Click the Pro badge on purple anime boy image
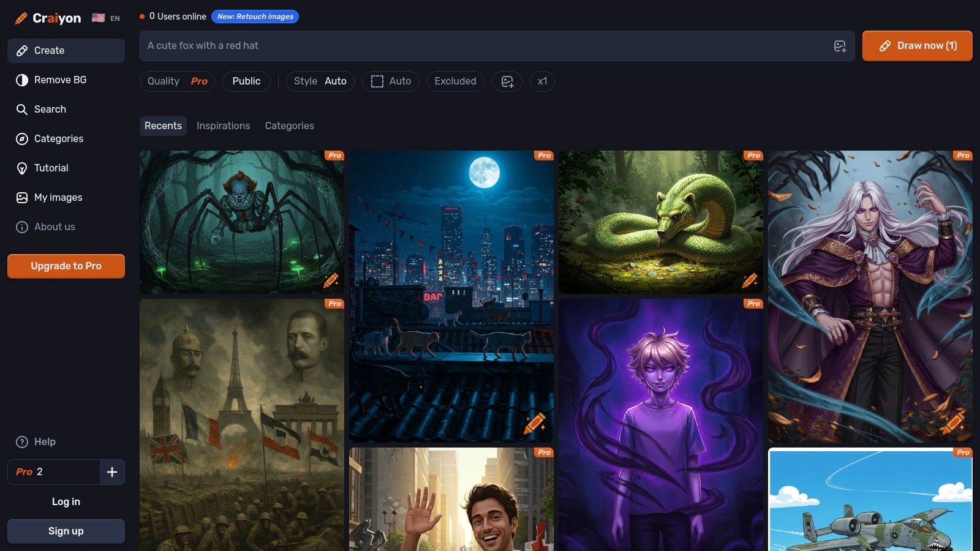The image size is (980, 551). [753, 304]
